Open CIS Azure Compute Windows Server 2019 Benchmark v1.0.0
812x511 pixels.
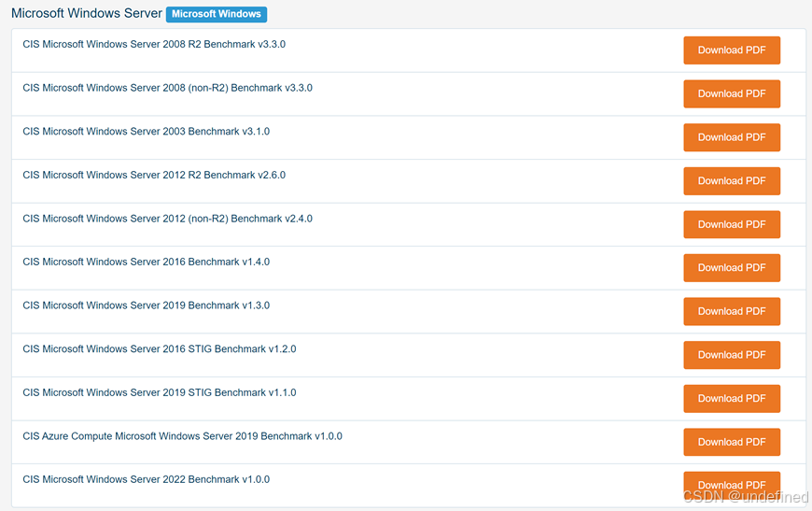click(182, 436)
